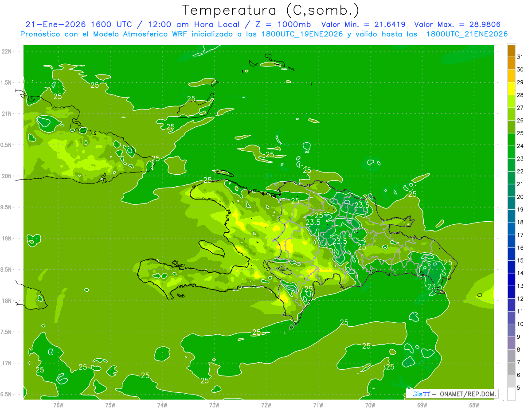532x411 pixels.
Task: Click "Pronóstico con el Modelo Atmósferico WRF" text
Action: pyautogui.click(x=104, y=34)
